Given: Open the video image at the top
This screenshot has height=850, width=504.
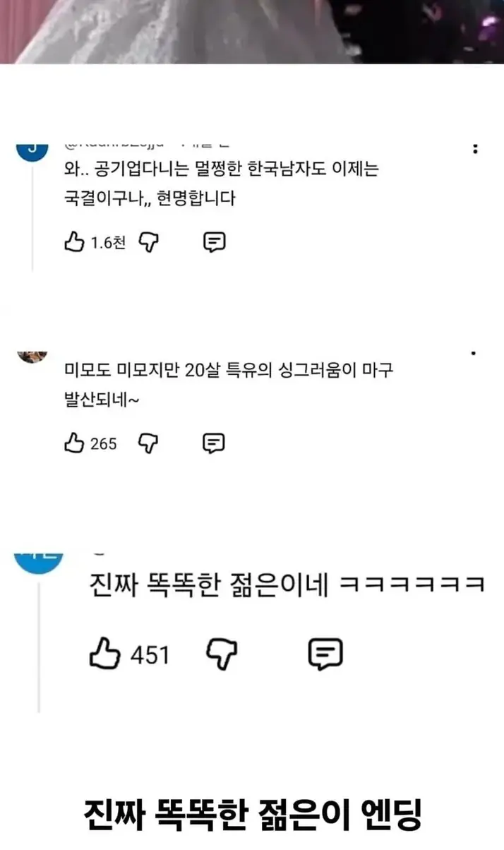Looking at the screenshot, I should click(252, 32).
